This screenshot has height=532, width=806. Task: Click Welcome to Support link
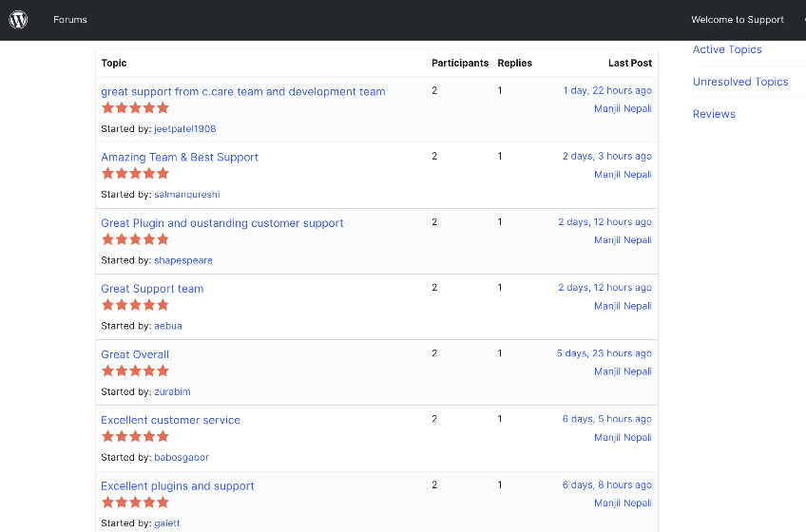pos(738,20)
